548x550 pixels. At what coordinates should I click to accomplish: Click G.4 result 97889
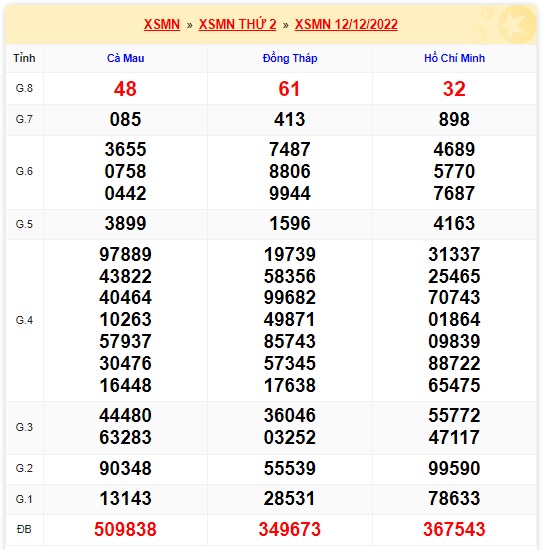coord(125,254)
